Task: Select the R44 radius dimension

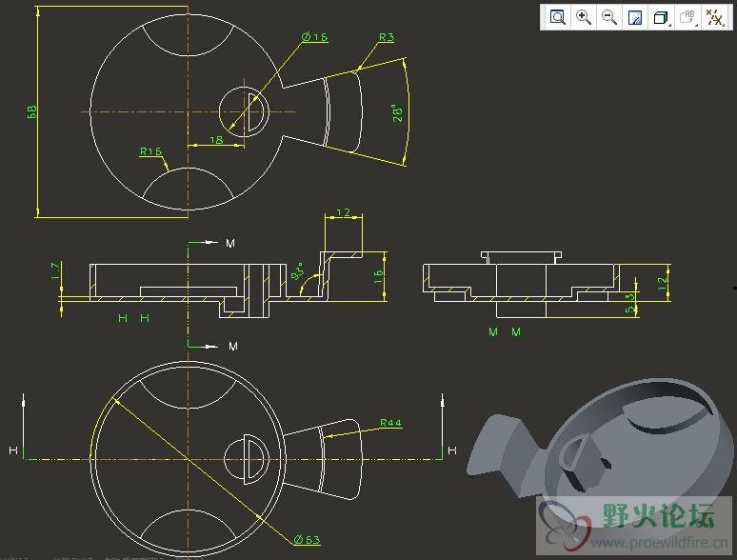Action: click(x=390, y=422)
